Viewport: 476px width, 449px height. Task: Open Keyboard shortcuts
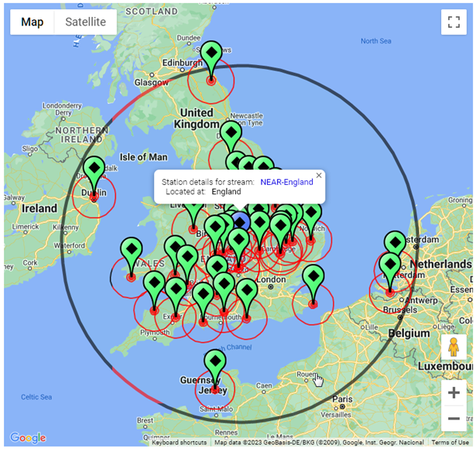tap(179, 442)
